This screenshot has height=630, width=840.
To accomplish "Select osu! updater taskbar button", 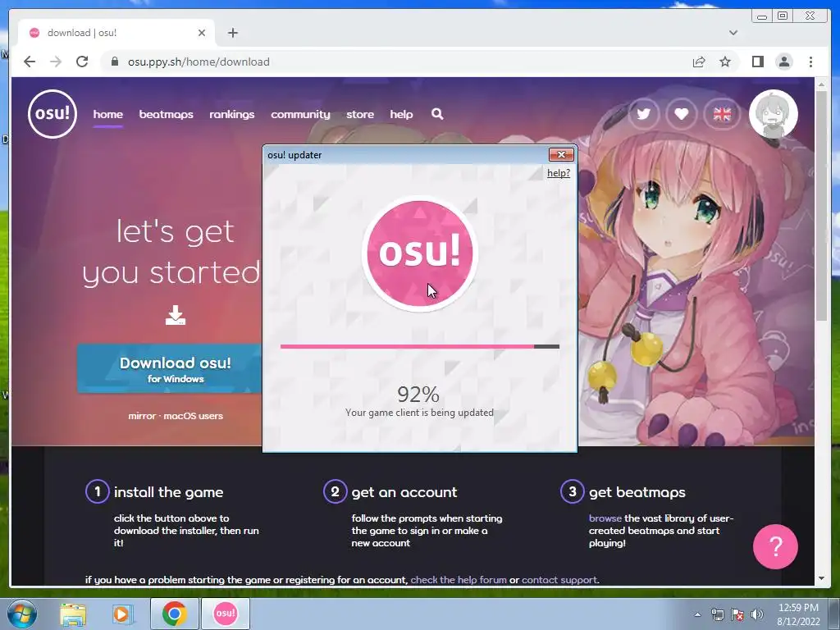I will click(x=225, y=614).
